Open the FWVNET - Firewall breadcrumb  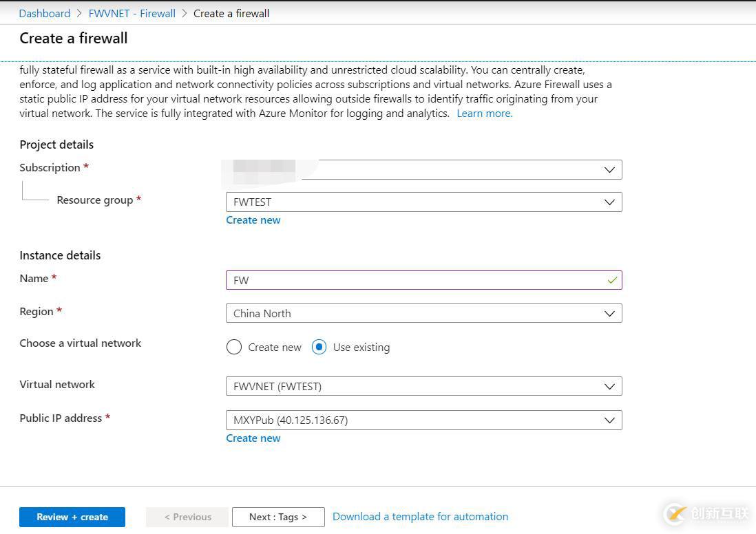click(132, 13)
